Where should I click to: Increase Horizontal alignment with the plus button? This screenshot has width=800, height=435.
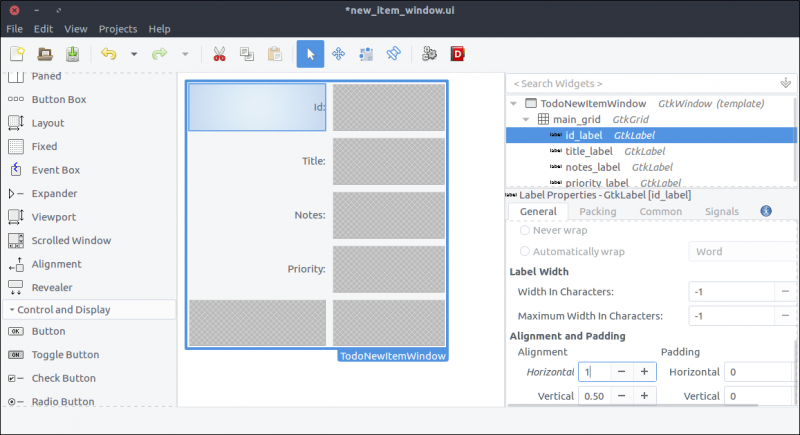click(644, 371)
